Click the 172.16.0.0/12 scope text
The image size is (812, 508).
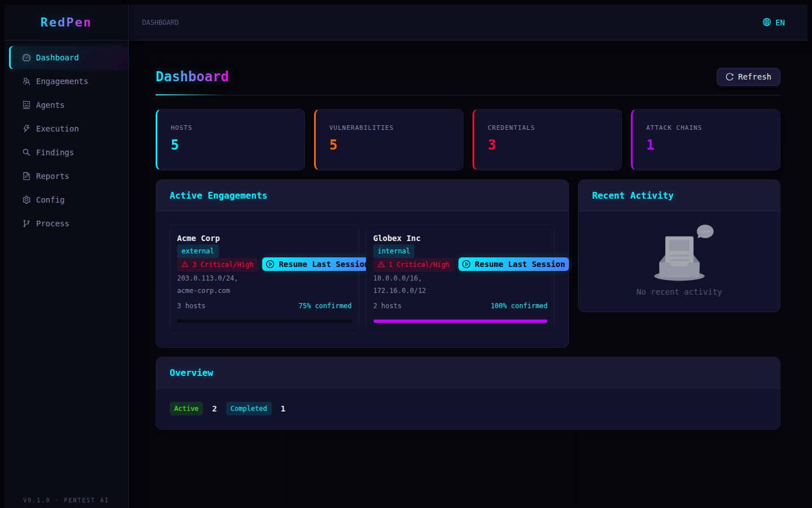tap(400, 291)
